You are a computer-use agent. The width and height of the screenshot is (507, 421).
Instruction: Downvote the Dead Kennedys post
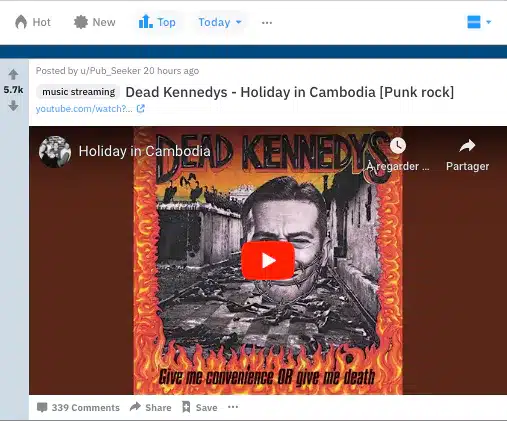(x=13, y=106)
